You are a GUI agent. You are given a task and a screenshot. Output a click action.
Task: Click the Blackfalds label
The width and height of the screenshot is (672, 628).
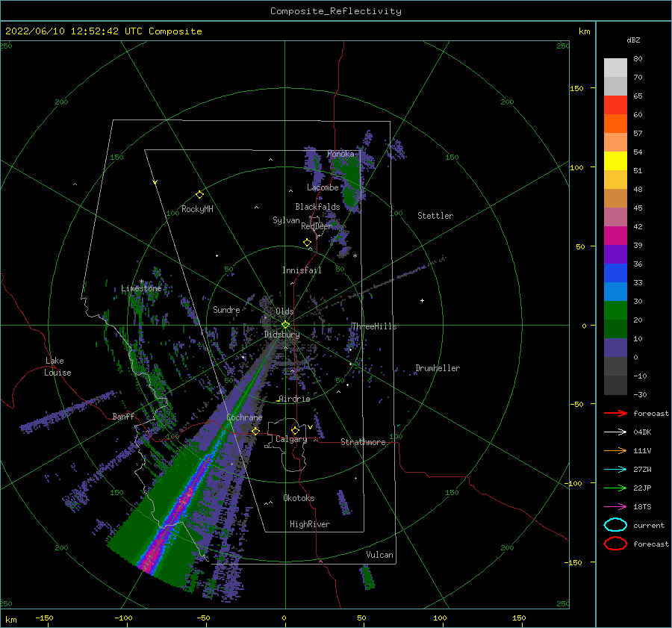(x=317, y=207)
